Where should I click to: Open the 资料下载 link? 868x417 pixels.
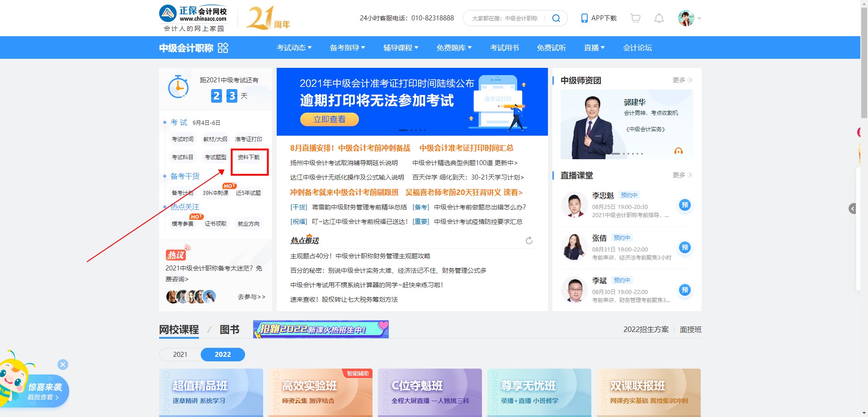pyautogui.click(x=249, y=158)
